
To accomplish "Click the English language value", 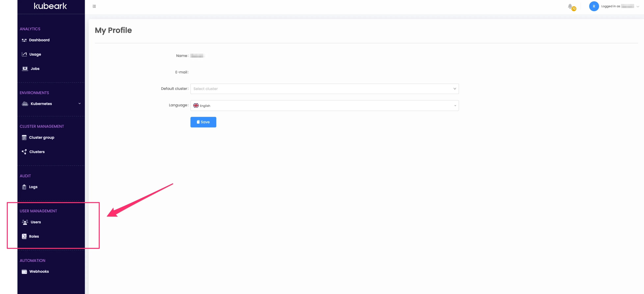I will 205,106.
